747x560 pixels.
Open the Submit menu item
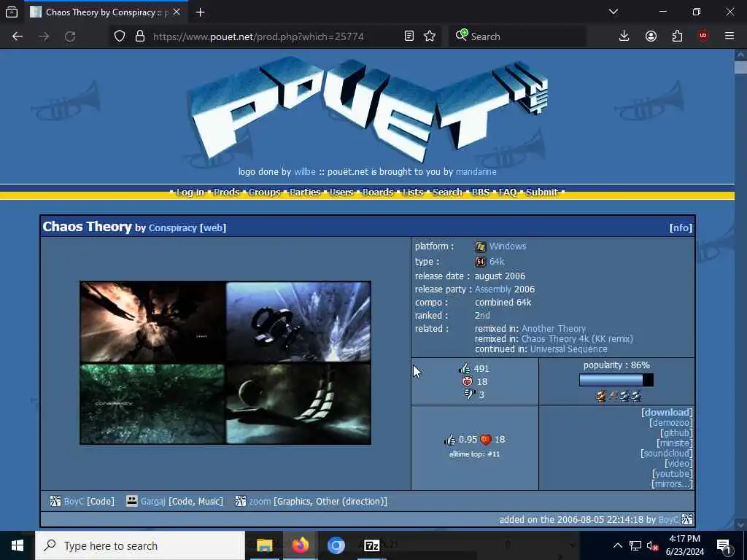(x=542, y=192)
